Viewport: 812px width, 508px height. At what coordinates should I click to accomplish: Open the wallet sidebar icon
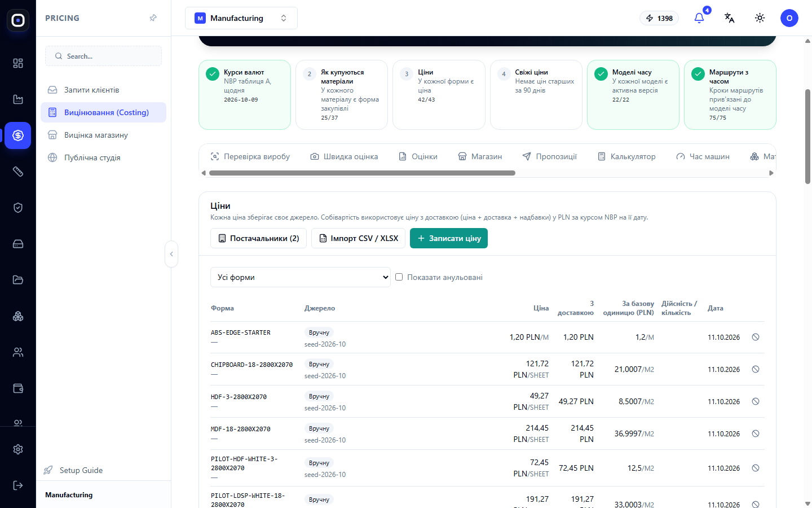tap(18, 388)
